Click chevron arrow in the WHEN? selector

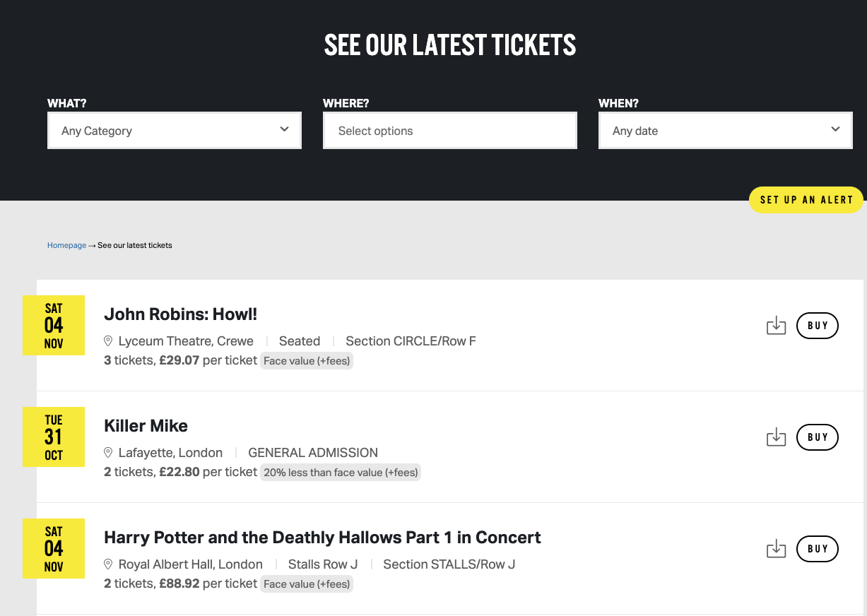(835, 129)
